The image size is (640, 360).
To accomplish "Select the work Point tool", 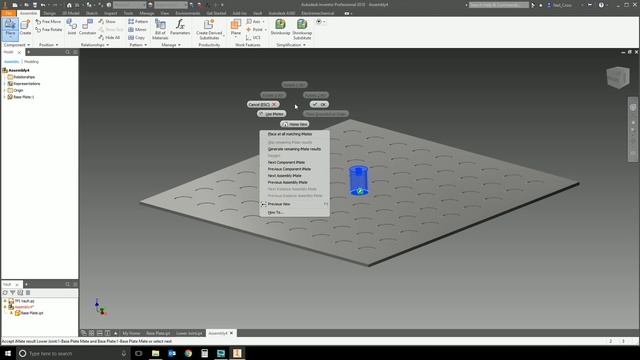I will (255, 29).
